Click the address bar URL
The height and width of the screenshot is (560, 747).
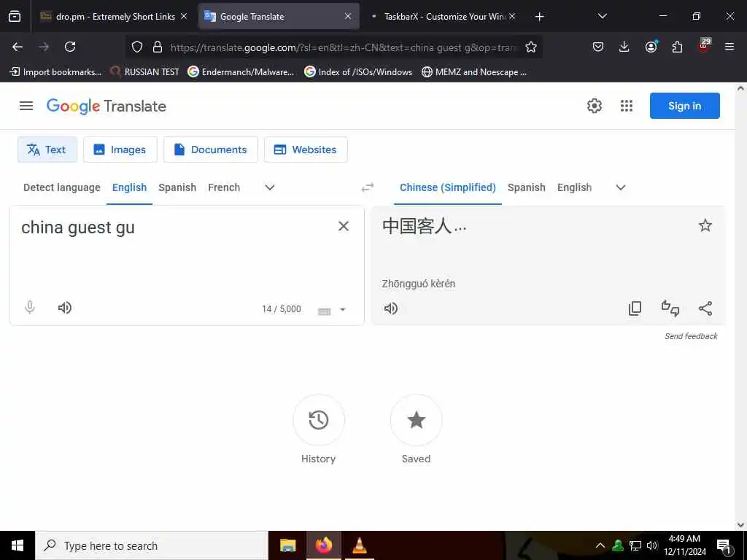click(x=343, y=47)
